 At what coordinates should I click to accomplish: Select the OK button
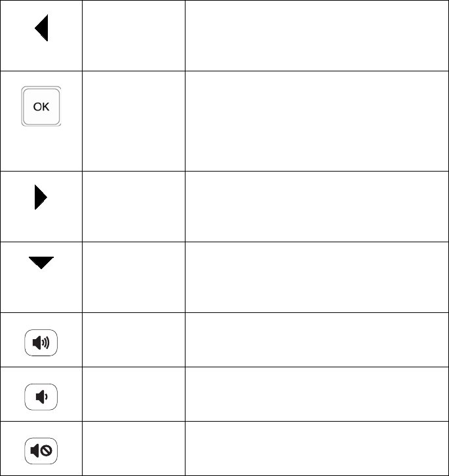point(41,106)
